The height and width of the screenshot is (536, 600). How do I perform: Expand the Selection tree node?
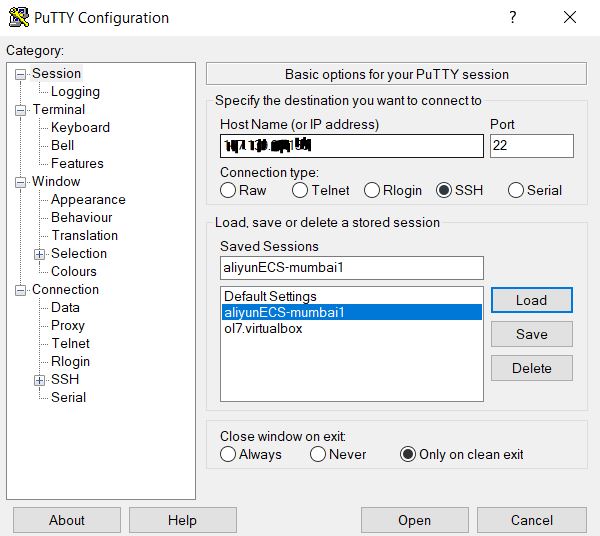click(39, 254)
